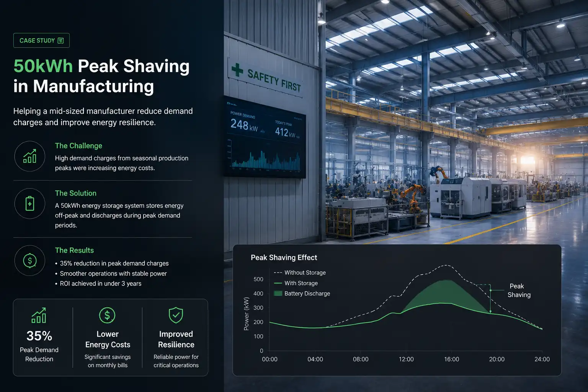Screen dimensions: 588x392
Task: Click 'Lower Energy Costs' card title
Action: (108, 340)
